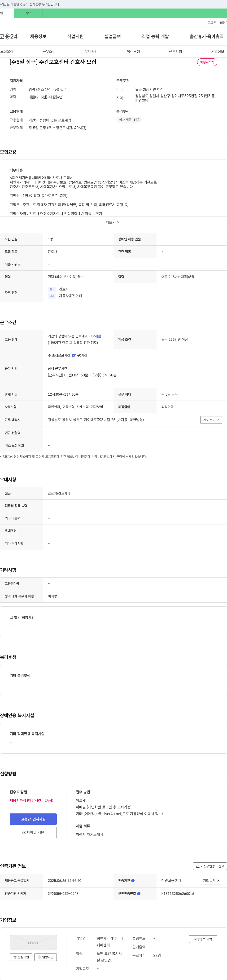Click the 창원고용센터 agency name
227x980 pixels.
click(171, 881)
